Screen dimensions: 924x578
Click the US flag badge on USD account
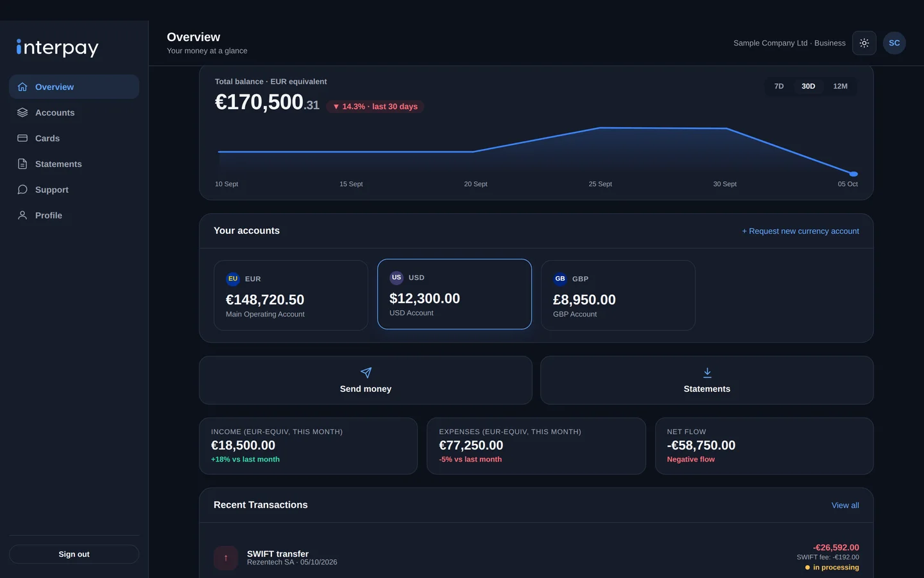coord(397,277)
